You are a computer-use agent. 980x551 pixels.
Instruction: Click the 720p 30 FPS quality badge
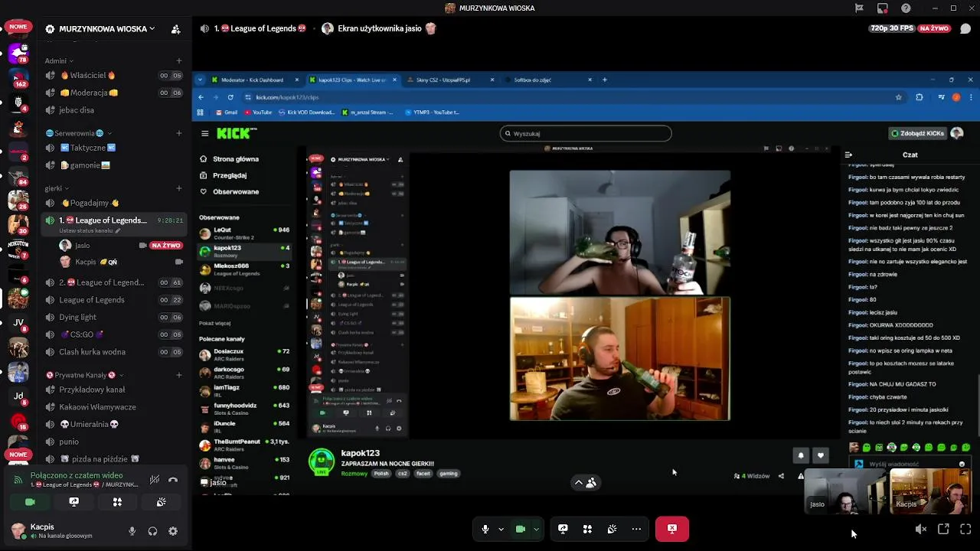(892, 28)
